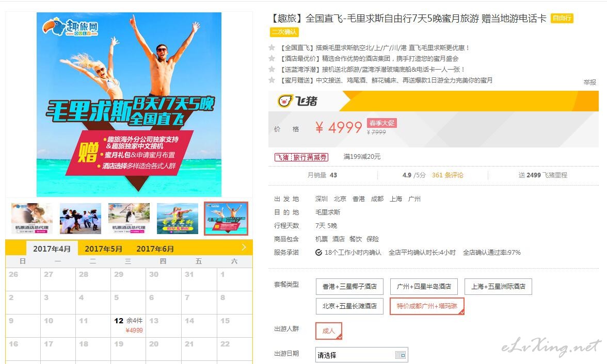Open the 出游日期 date selection dropdown
The width and height of the screenshot is (607, 364).
click(361, 355)
